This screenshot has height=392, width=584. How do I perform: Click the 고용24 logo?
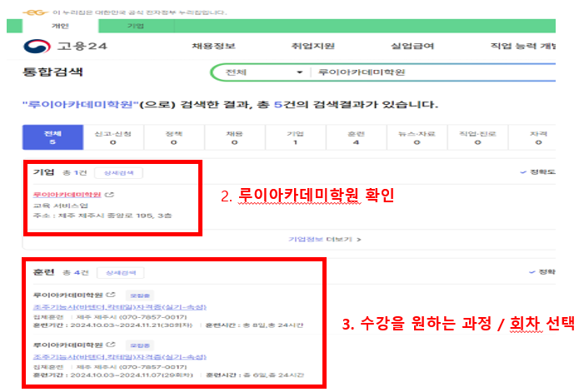pos(65,46)
